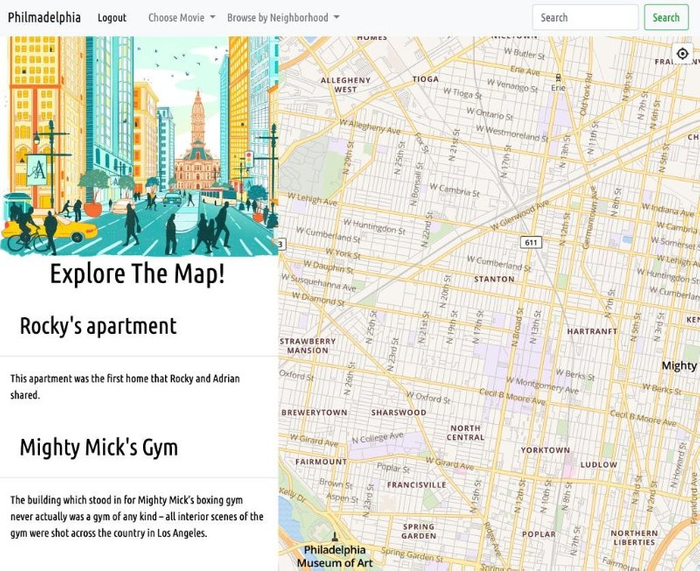Click the FRANCISVILLE neighborhood label

tap(417, 485)
